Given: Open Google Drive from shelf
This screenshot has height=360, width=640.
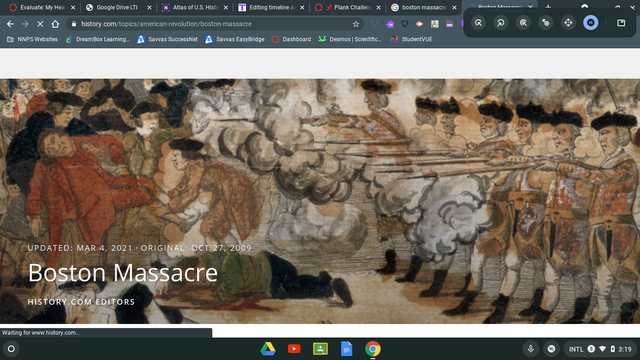Looking at the screenshot, I should click(x=268, y=349).
